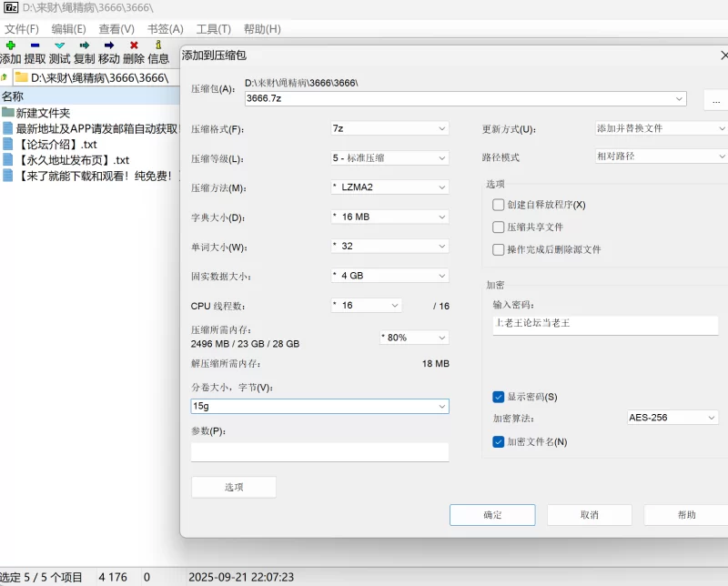Image resolution: width=728 pixels, height=586 pixels.
Task: Click the Copy (复制) toolbar icon
Action: click(84, 45)
